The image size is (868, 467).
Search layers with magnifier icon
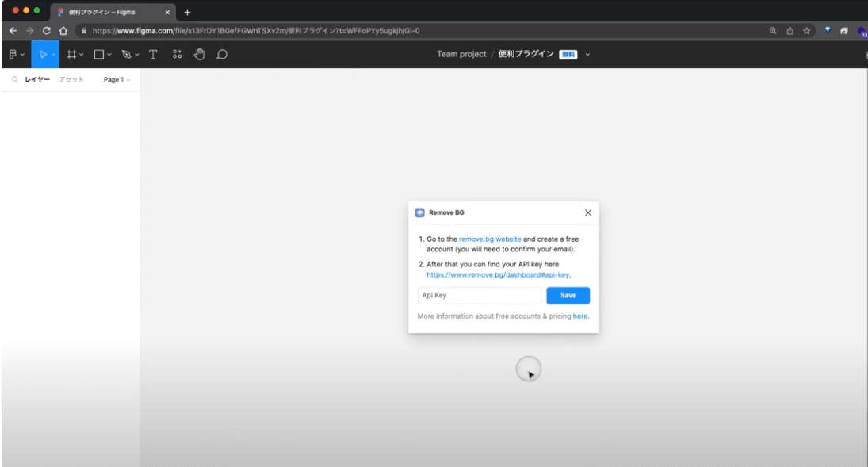pos(15,80)
